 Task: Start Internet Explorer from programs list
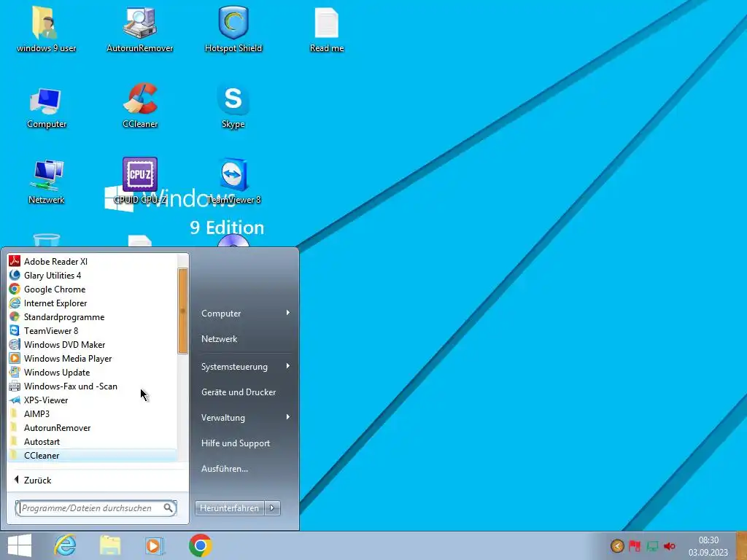(x=92, y=303)
